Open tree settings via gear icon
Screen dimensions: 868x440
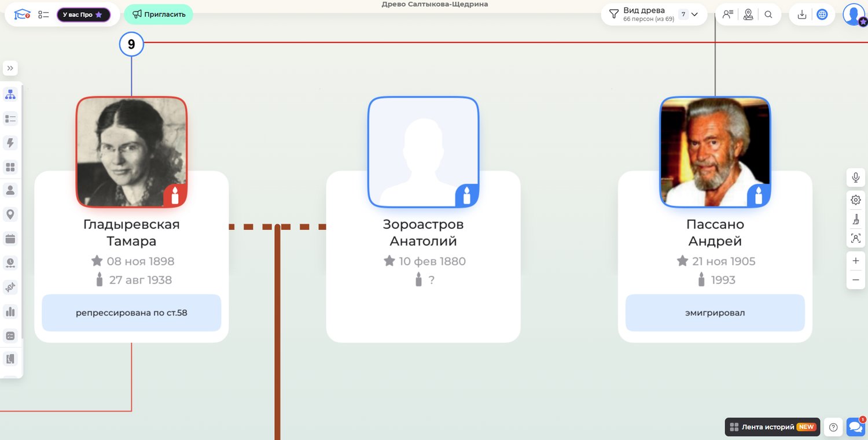[x=855, y=200]
